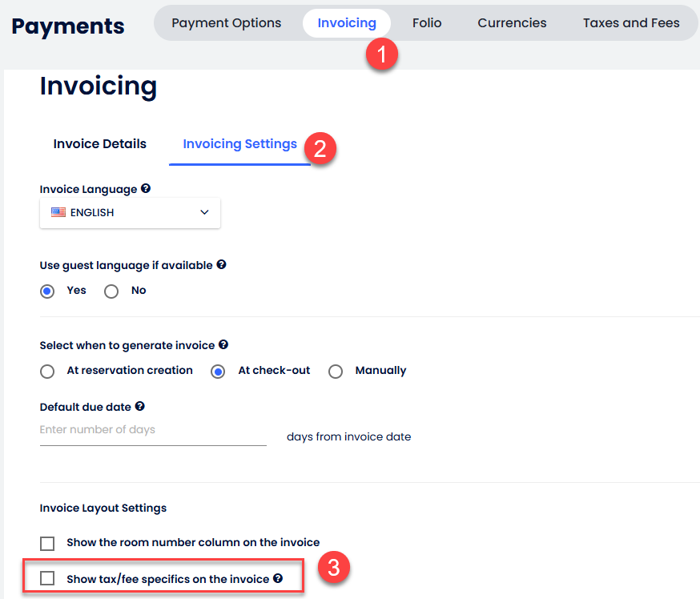Click the US flag icon in language selector
The height and width of the screenshot is (599, 700).
tap(58, 213)
